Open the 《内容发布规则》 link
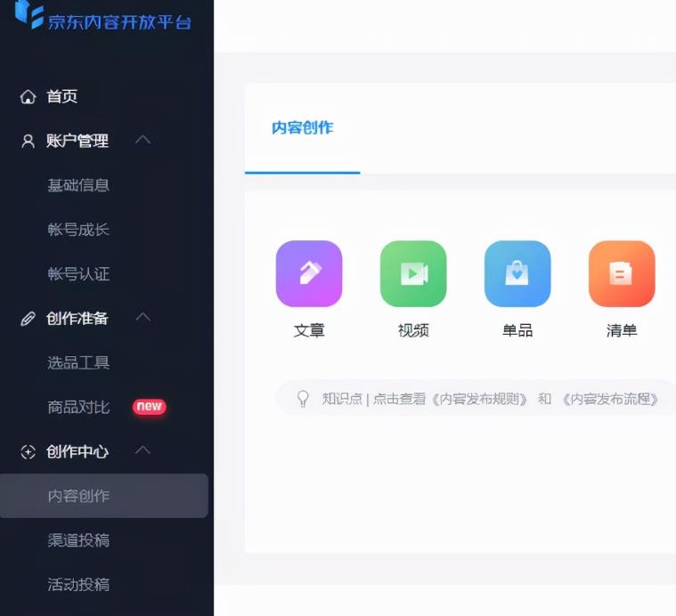 coord(480,399)
